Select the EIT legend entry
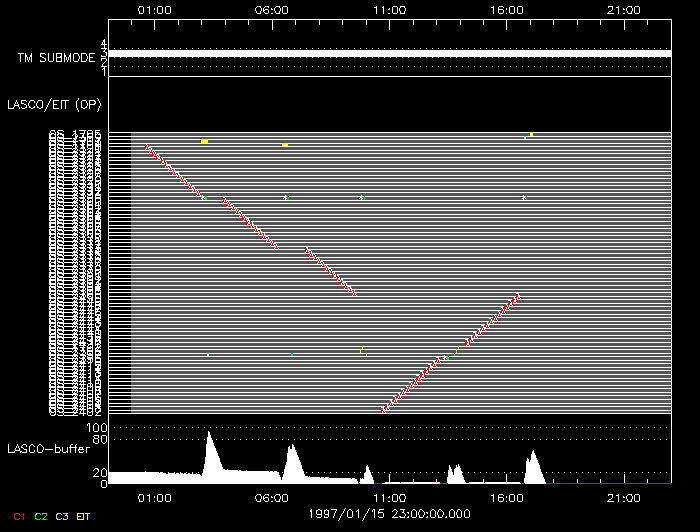The image size is (700, 532). click(x=84, y=516)
